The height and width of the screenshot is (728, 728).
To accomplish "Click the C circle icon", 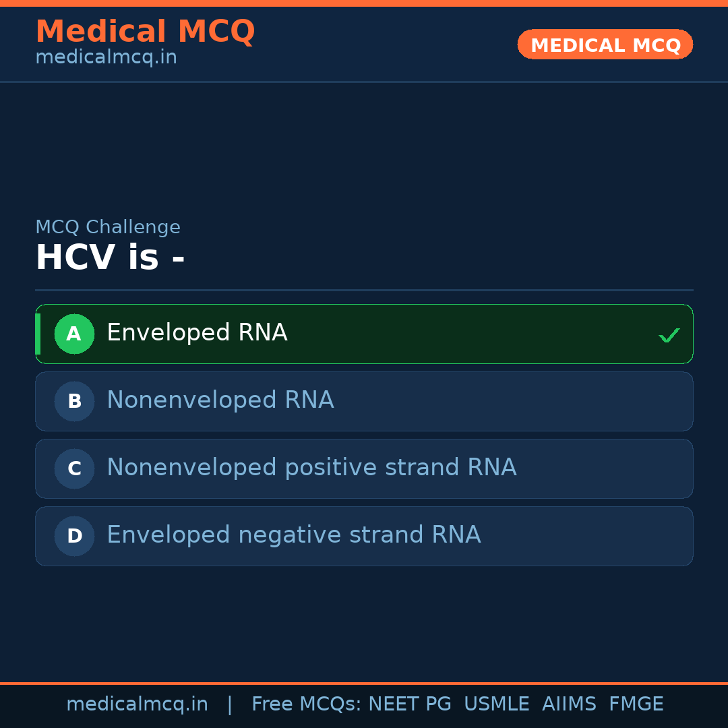I will pyautogui.click(x=74, y=468).
